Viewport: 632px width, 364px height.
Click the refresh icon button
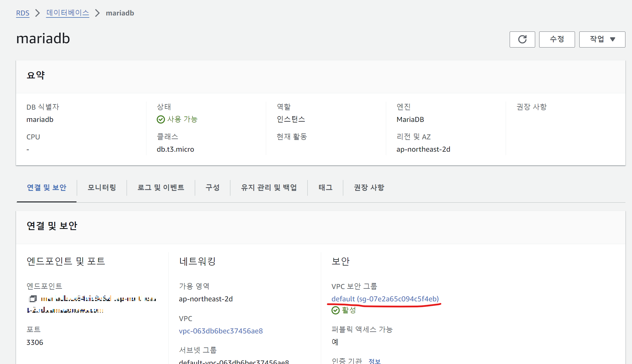click(522, 39)
